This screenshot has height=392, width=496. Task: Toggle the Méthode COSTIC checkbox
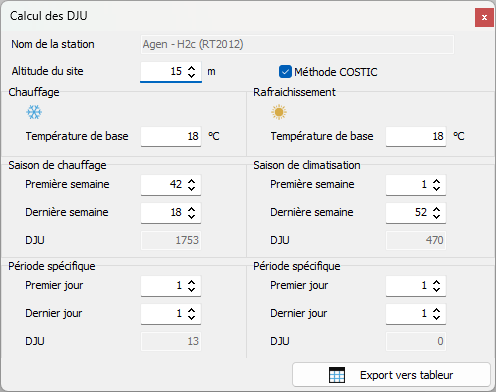pyautogui.click(x=285, y=72)
